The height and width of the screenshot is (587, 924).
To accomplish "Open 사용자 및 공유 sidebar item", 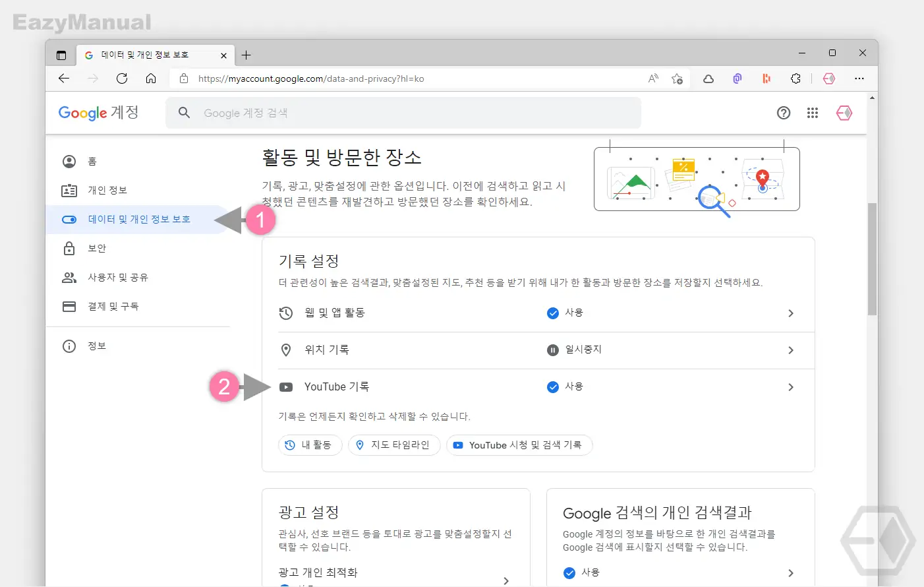I will 138,278.
